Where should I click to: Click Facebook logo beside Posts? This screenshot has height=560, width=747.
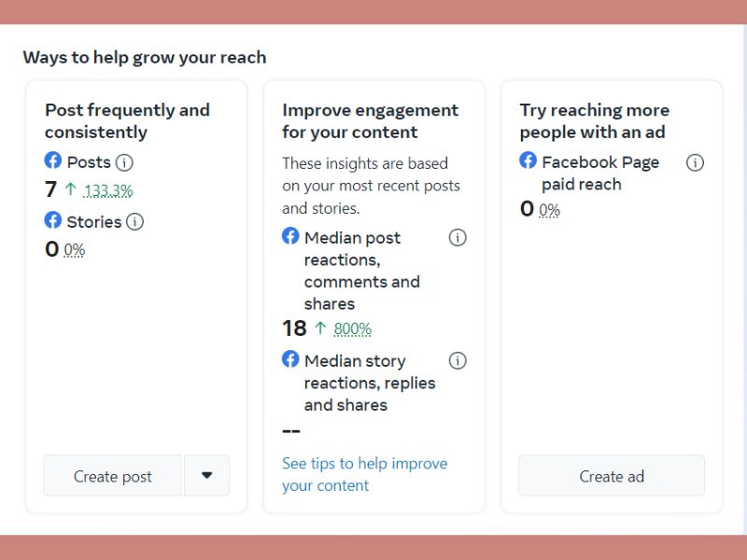coord(53,161)
